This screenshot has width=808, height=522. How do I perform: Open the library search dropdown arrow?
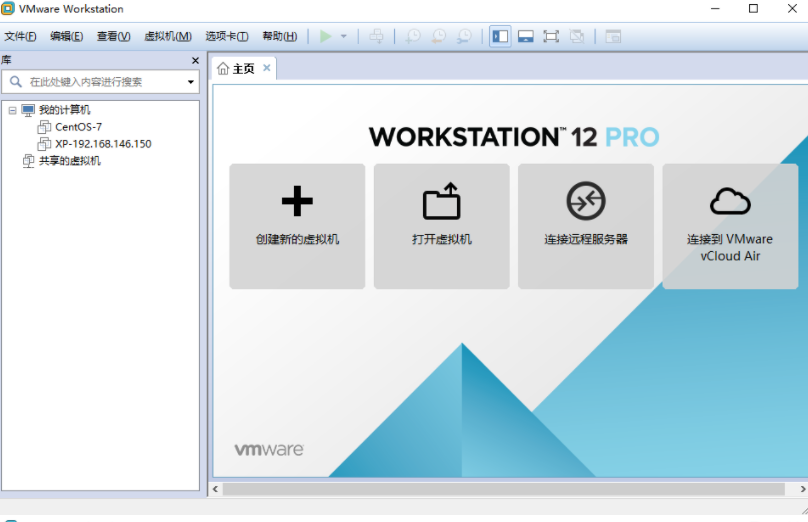pyautogui.click(x=191, y=82)
